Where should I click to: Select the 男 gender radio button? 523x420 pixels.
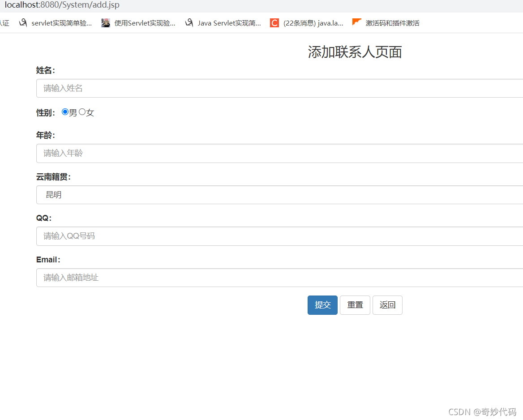pos(65,112)
